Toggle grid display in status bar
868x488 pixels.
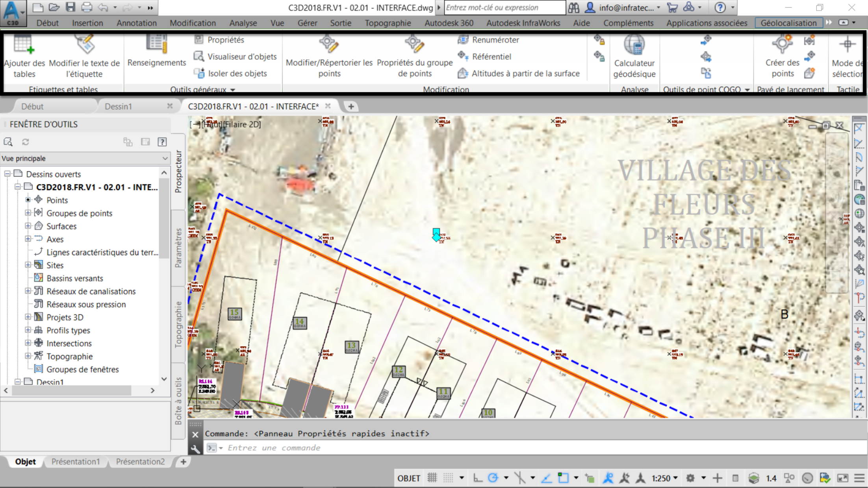click(432, 478)
